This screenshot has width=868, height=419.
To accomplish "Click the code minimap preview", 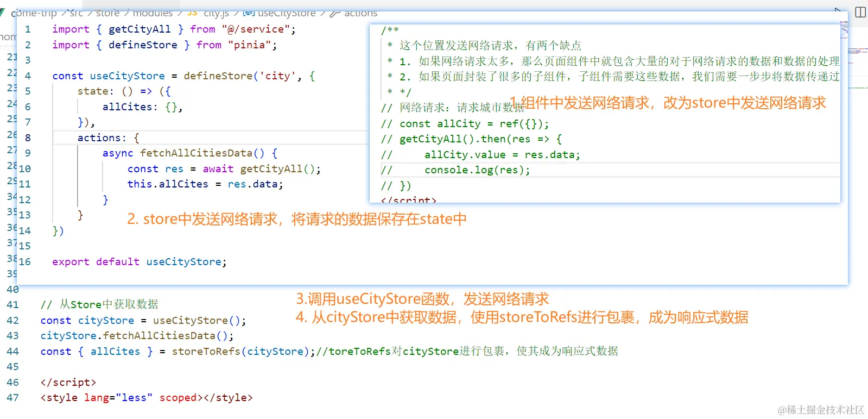I will [x=844, y=30].
